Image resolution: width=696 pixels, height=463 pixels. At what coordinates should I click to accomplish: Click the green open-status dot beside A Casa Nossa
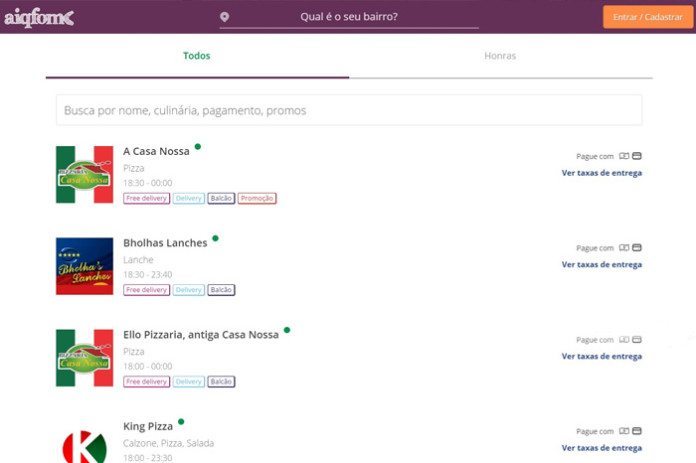(x=198, y=146)
